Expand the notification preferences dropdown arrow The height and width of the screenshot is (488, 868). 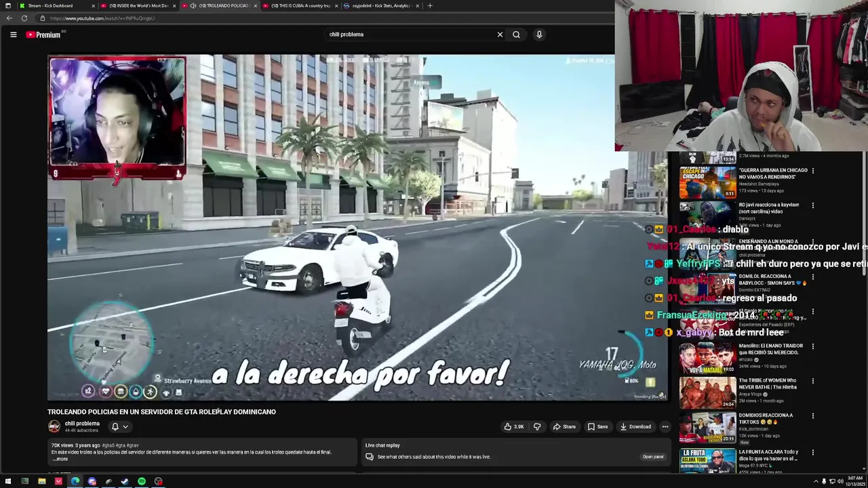point(125,427)
